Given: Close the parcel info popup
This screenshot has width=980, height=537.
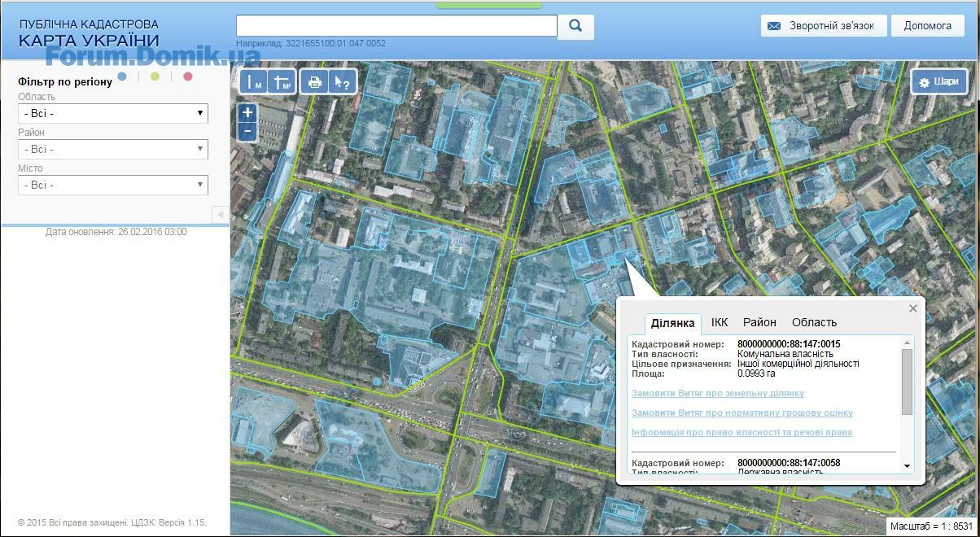Looking at the screenshot, I should tap(913, 308).
